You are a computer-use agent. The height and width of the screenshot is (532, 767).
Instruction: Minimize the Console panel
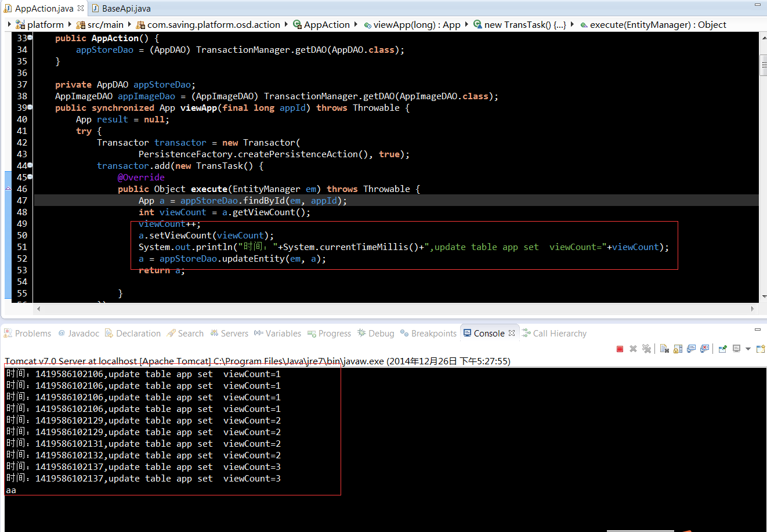click(x=758, y=329)
